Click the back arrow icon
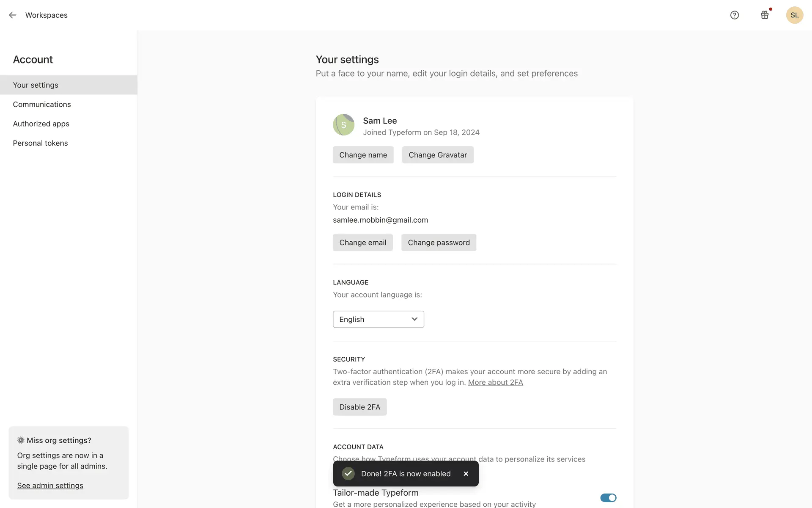The image size is (812, 508). tap(12, 15)
